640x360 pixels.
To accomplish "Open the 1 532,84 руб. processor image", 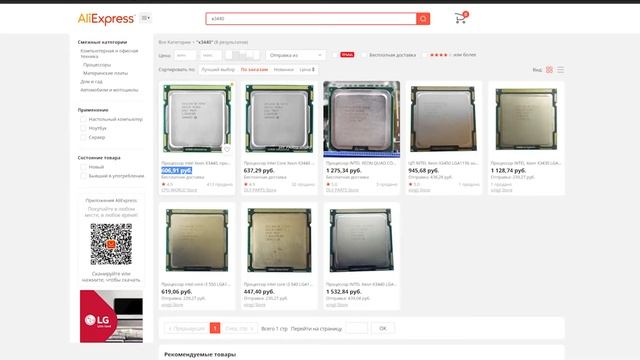I will 362,240.
